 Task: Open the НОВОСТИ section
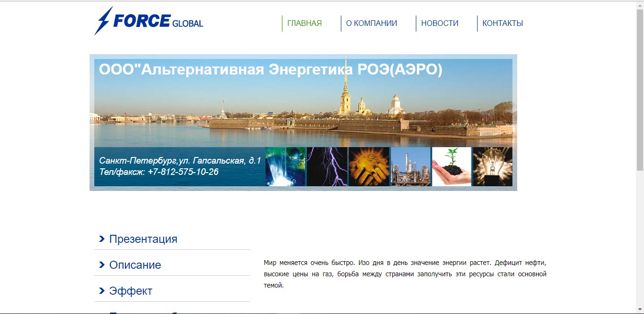pyautogui.click(x=439, y=23)
